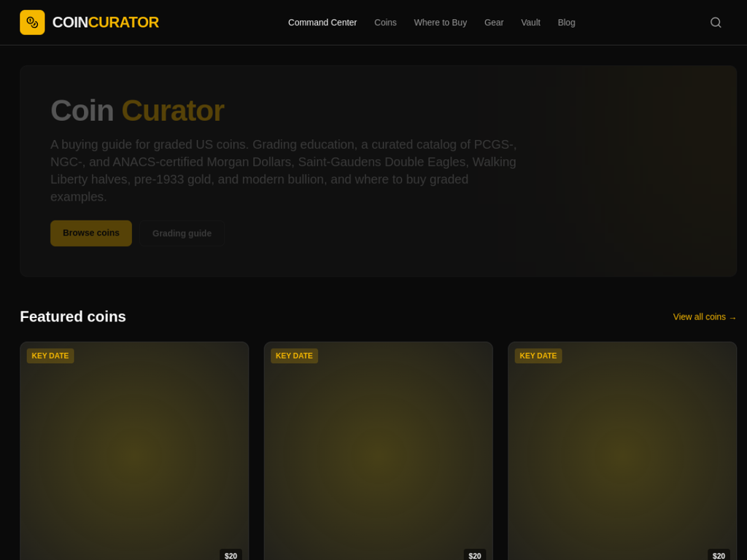Open the middle featured coin card
747x560 pixels.
point(379,451)
